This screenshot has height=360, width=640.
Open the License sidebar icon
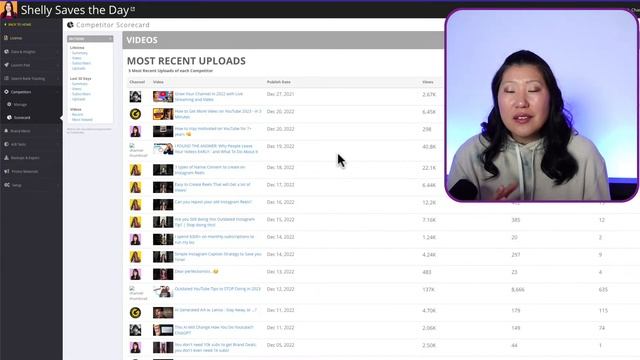click(6, 38)
